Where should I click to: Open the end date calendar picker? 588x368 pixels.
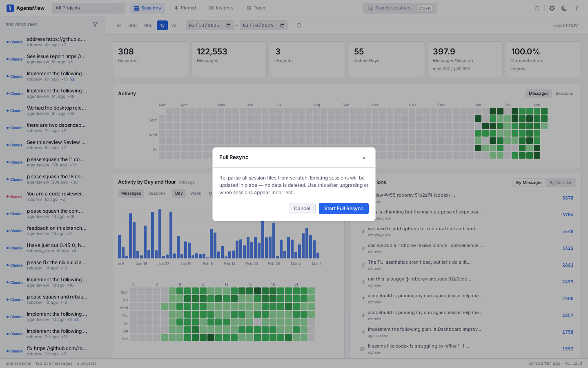282,25
